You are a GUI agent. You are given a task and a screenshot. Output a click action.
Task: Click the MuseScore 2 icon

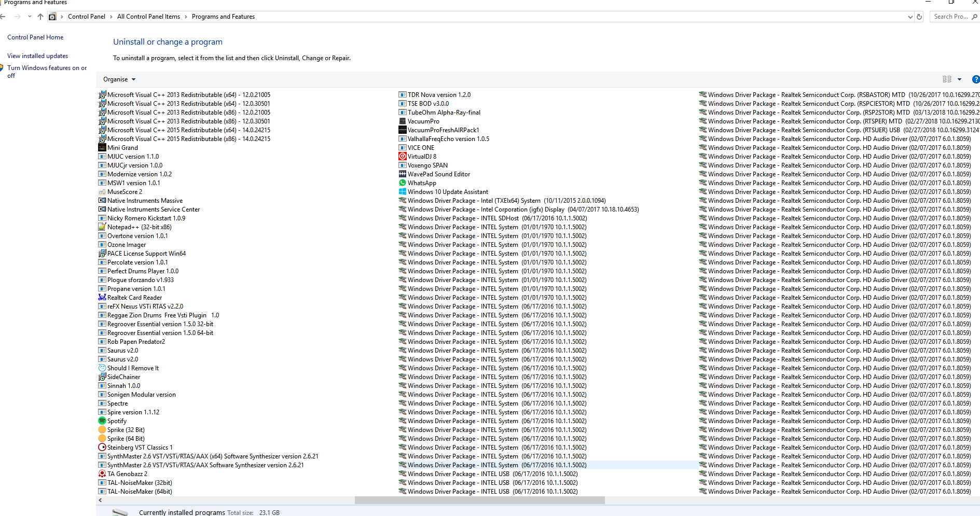[x=102, y=191]
